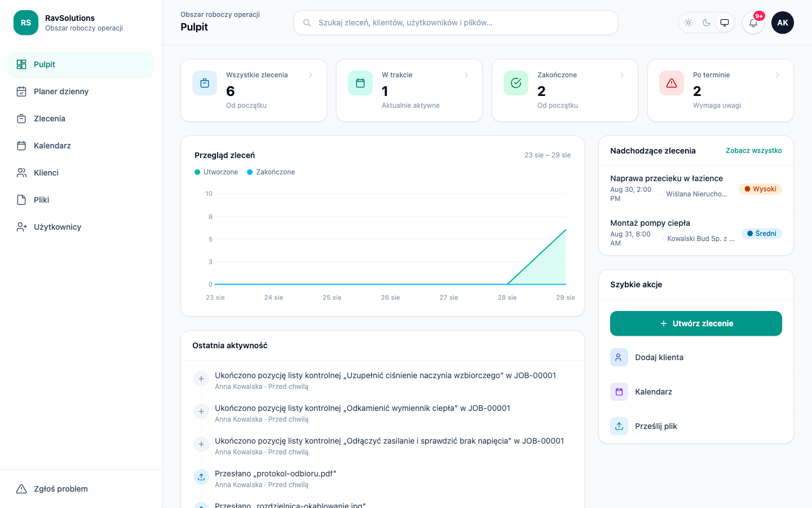
Task: Expand Po terminie card chevron
Action: (778, 75)
